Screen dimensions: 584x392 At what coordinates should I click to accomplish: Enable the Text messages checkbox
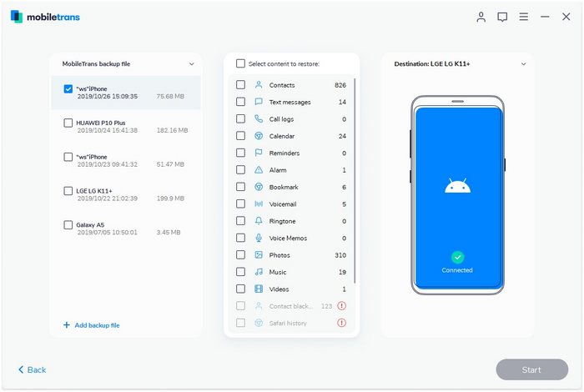(x=240, y=102)
